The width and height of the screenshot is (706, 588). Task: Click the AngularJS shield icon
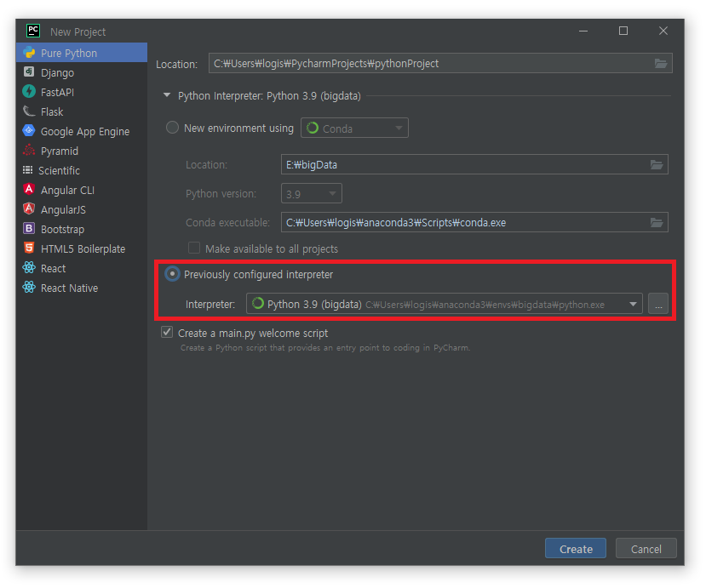coord(29,208)
